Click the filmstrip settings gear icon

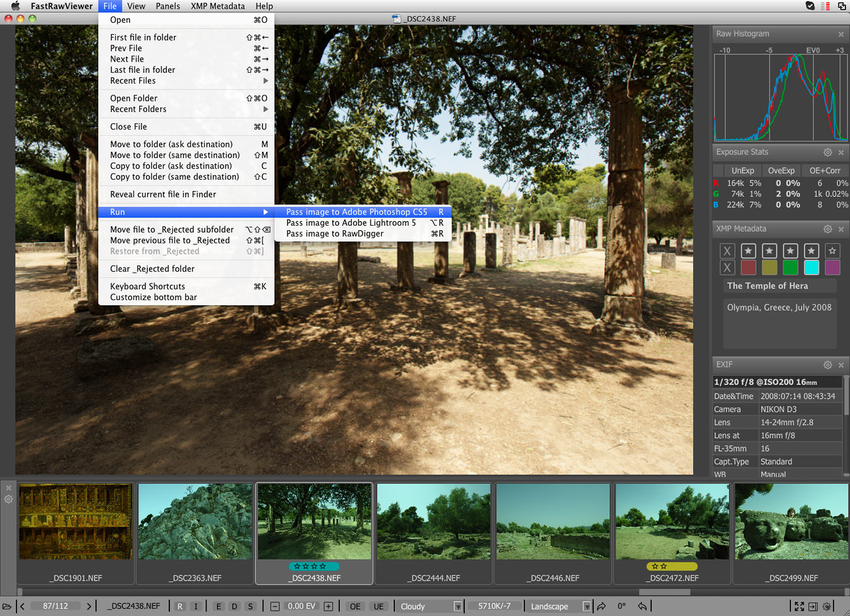(8, 500)
